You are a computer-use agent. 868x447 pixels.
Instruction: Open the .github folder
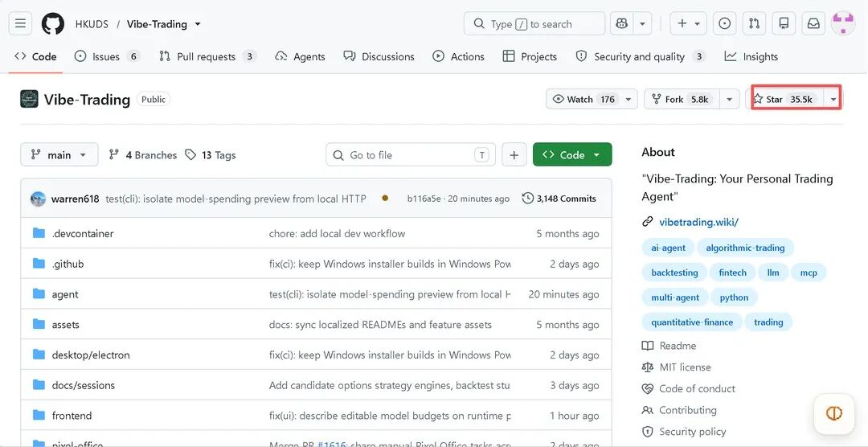coord(68,264)
